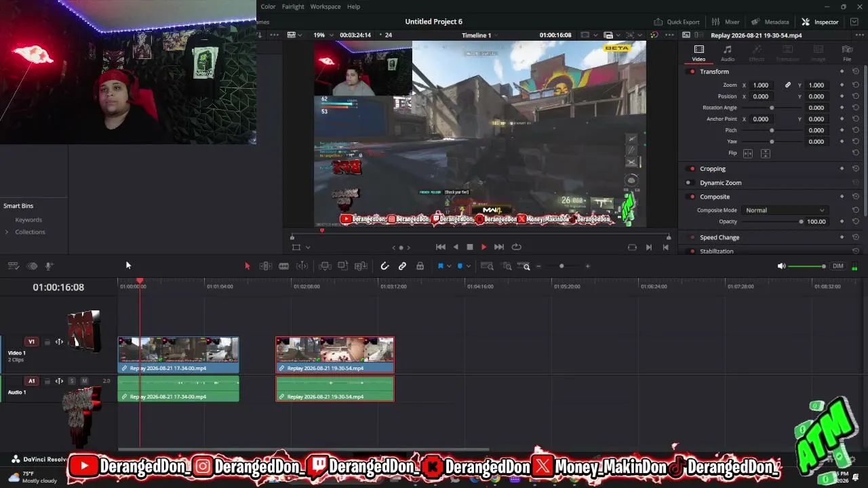The image size is (868, 488).
Task: Toggle the Zoom X/Y link icon
Action: click(x=788, y=85)
